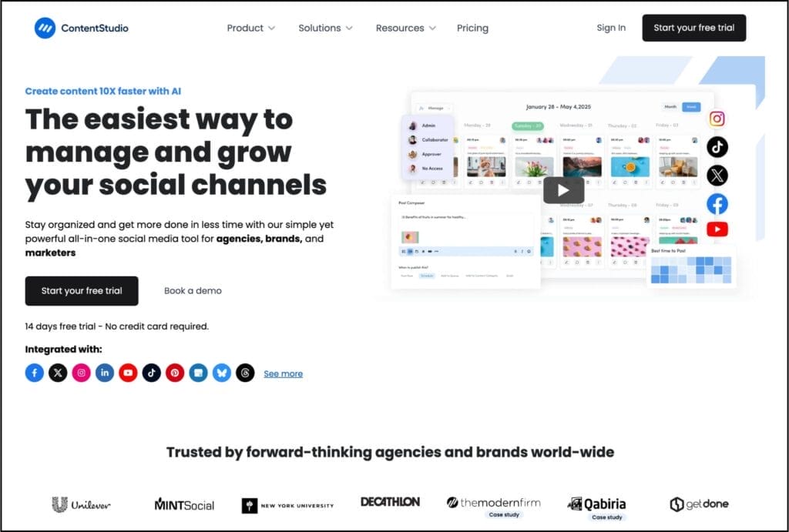Click the New York University logo
Image resolution: width=789 pixels, height=532 pixels.
coord(287,505)
